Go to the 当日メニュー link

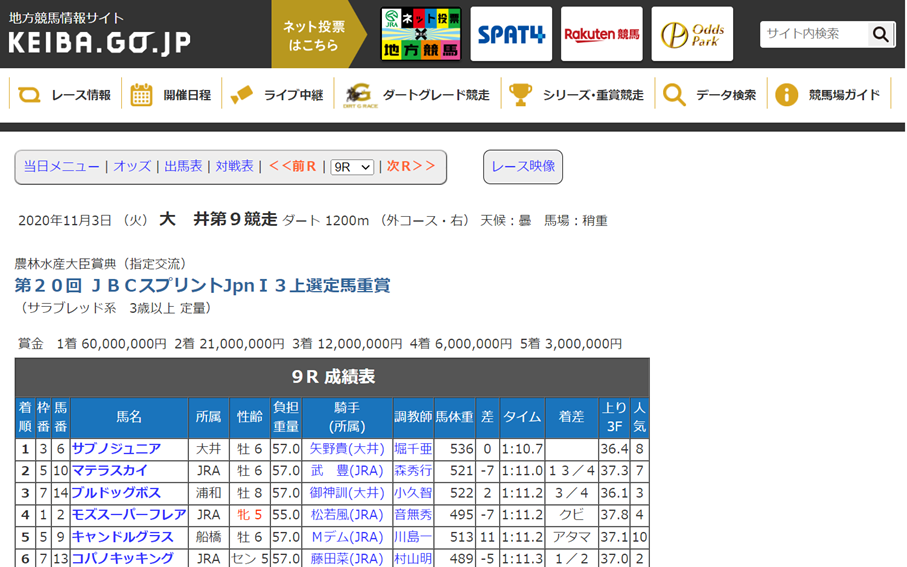tap(61, 167)
